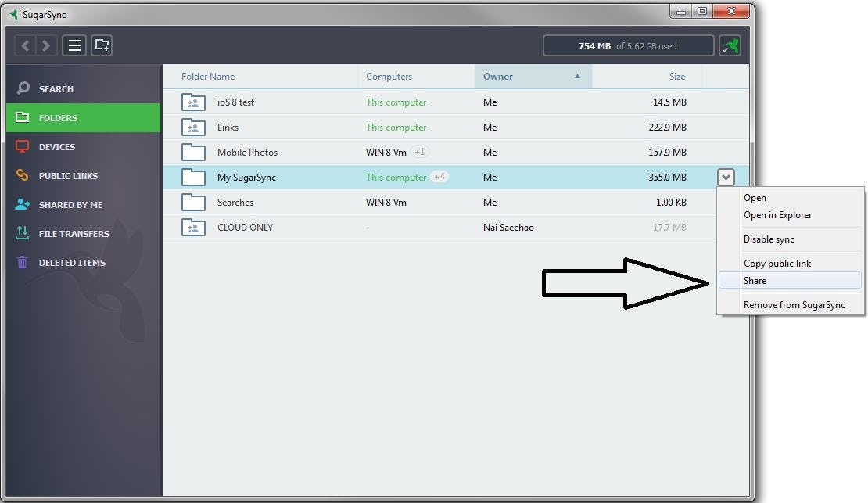The width and height of the screenshot is (868, 503).
Task: Select the FOLDERS sidebar section
Action: point(83,117)
